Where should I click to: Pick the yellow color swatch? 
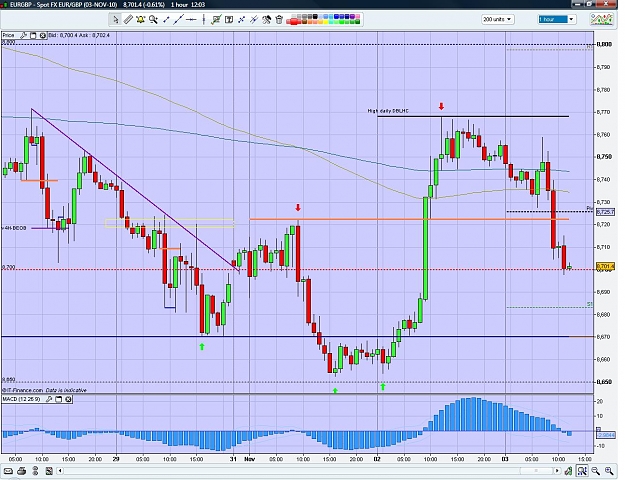click(x=326, y=22)
